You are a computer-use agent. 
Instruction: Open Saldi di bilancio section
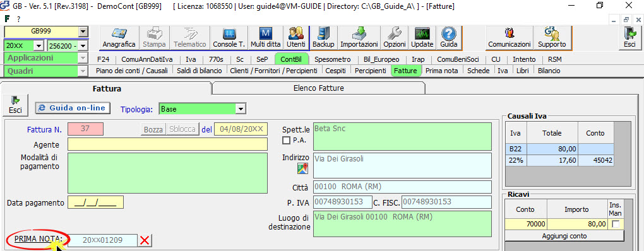tap(199, 71)
